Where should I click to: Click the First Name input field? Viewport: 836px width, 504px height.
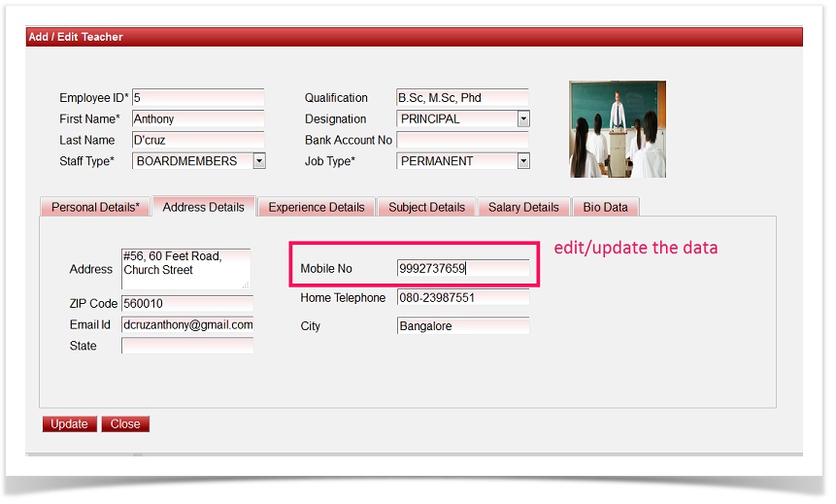[198, 118]
